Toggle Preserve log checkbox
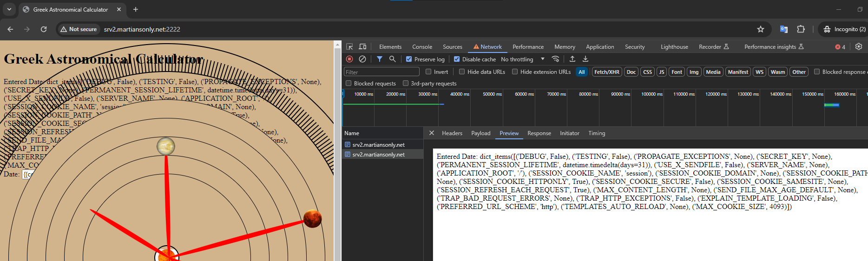Viewport: 868px width, 261px height. coord(409,59)
